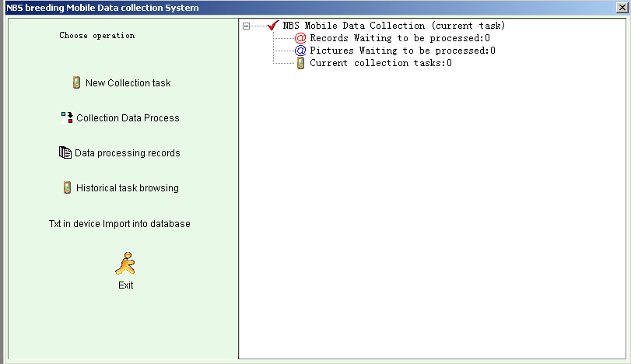Image resolution: width=631 pixels, height=364 pixels.
Task: Click the Current collection tasks device icon
Action: (300, 63)
